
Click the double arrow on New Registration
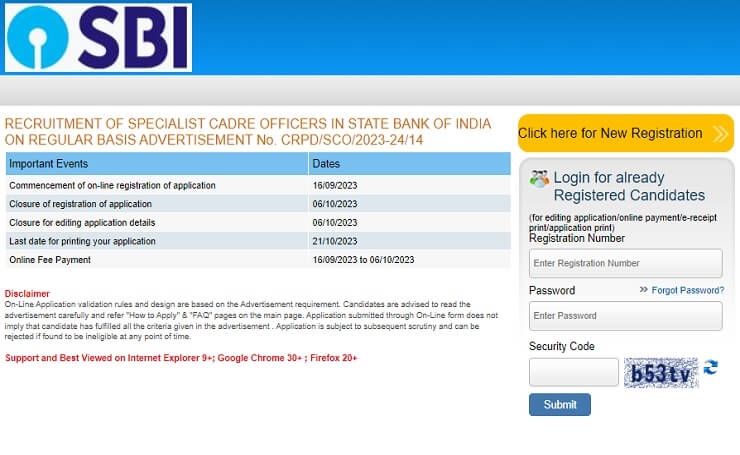coord(720,134)
